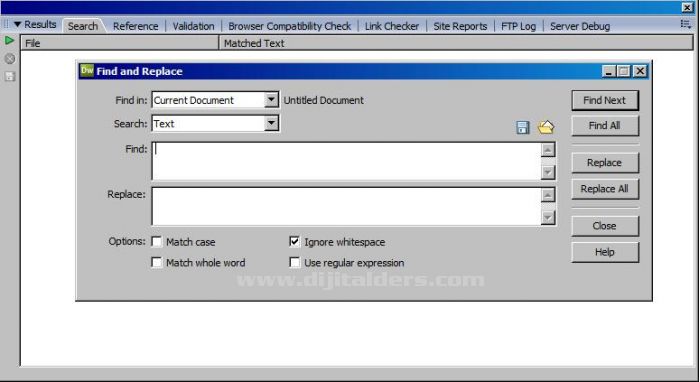Image resolution: width=700 pixels, height=382 pixels.
Task: Click the Replace button
Action: (x=605, y=163)
